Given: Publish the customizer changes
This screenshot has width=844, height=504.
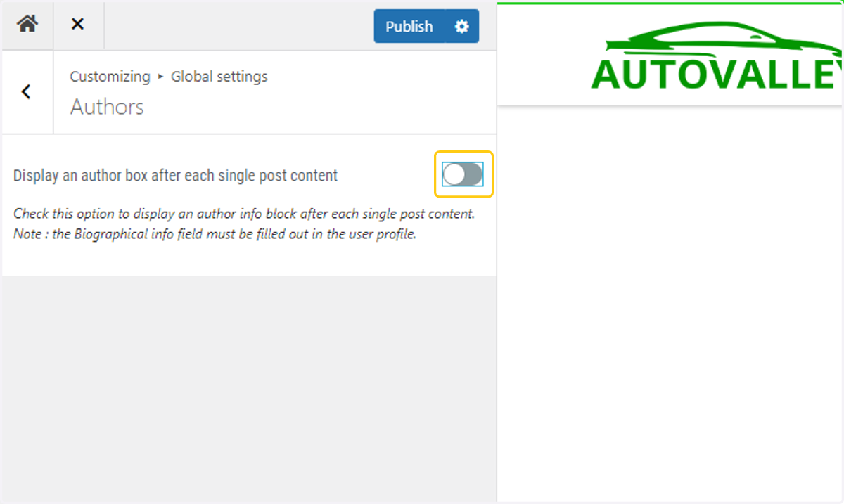Looking at the screenshot, I should click(x=409, y=26).
